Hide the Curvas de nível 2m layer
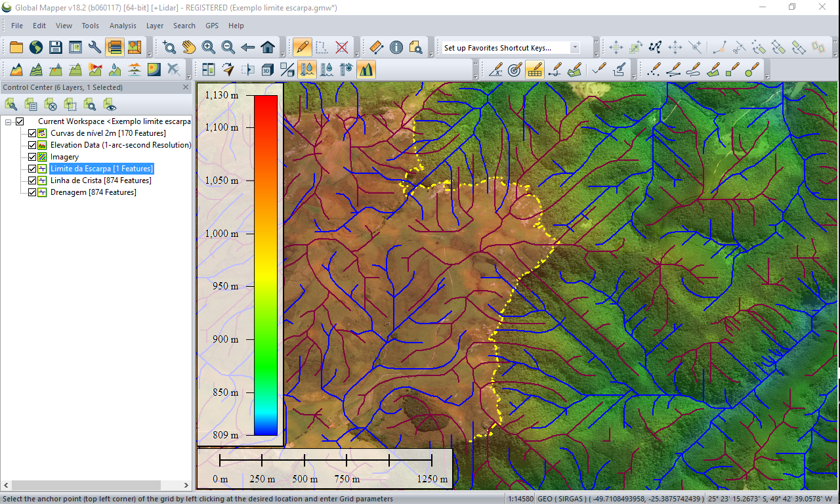This screenshot has width=840, height=504. click(32, 133)
